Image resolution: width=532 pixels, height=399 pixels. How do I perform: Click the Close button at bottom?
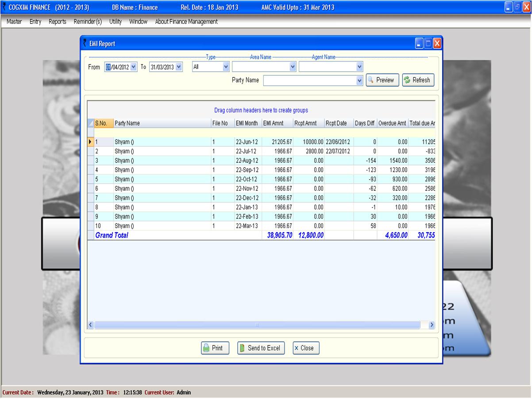click(x=306, y=348)
